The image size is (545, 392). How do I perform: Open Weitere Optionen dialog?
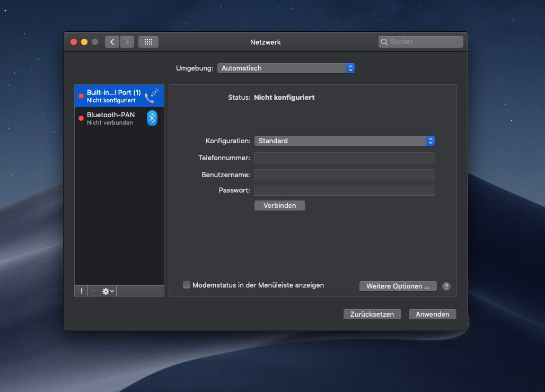point(398,286)
